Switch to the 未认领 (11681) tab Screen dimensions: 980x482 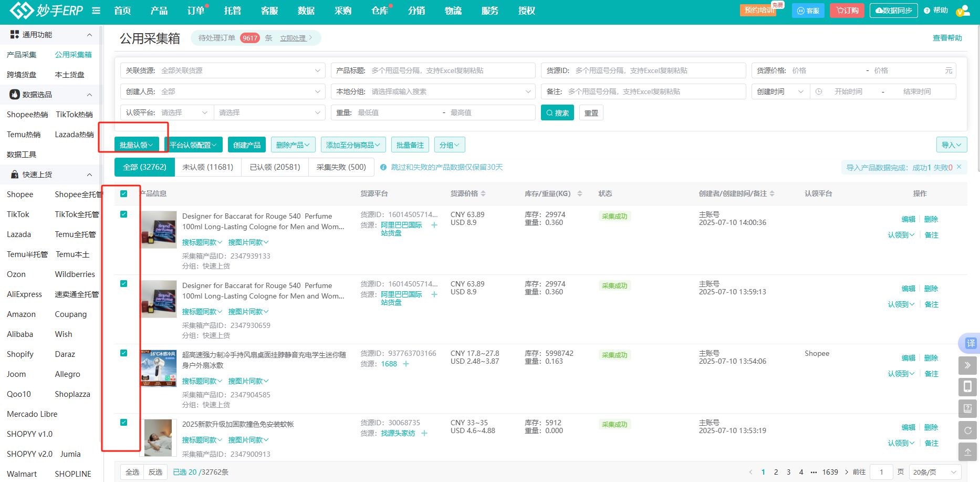tap(207, 167)
